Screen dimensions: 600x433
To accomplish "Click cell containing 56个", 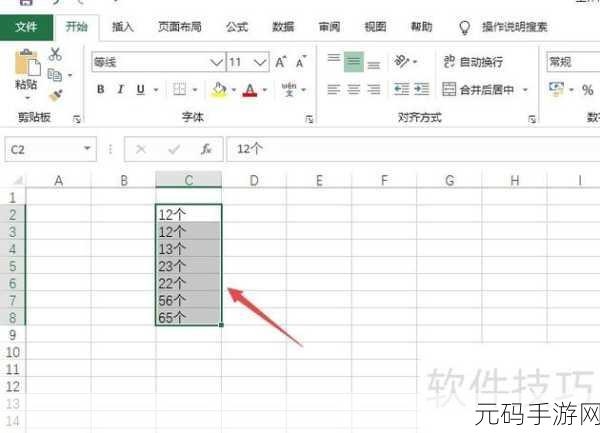I will tap(189, 301).
